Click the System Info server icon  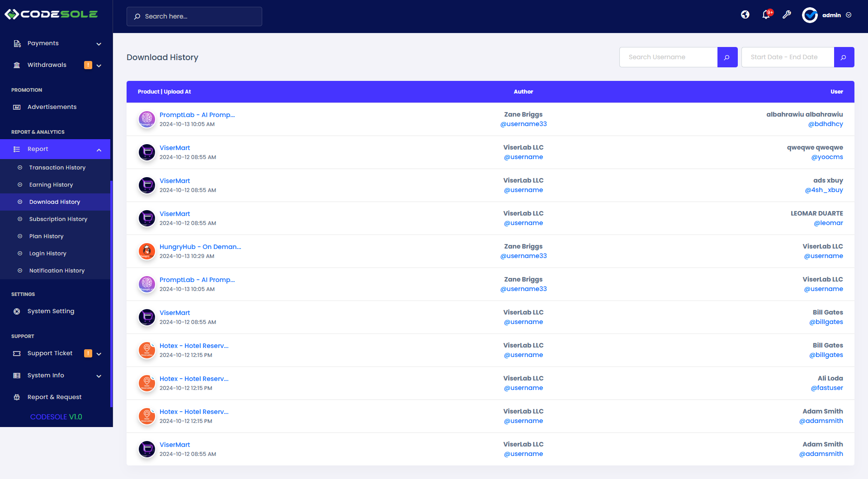click(x=17, y=376)
